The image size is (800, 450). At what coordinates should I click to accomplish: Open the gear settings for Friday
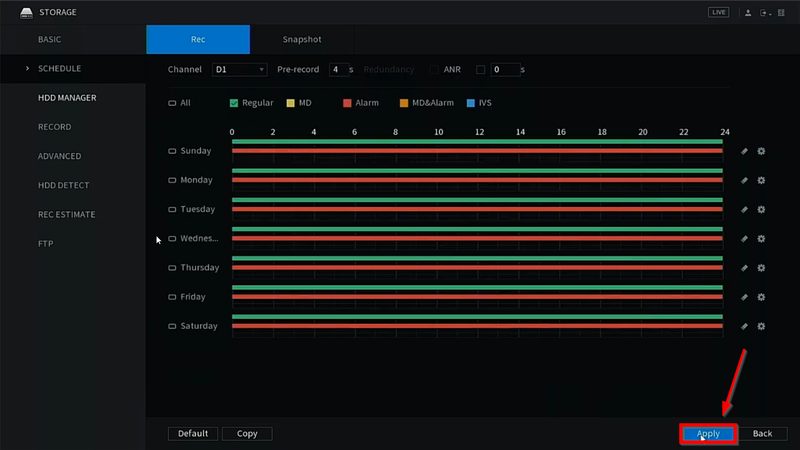(x=761, y=297)
